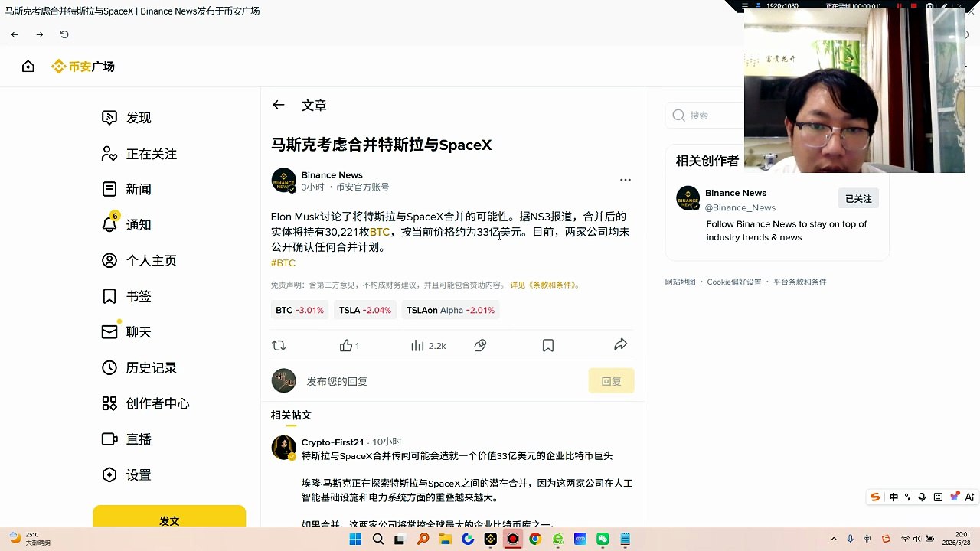Open Google Chrome from taskbar

pos(535,539)
